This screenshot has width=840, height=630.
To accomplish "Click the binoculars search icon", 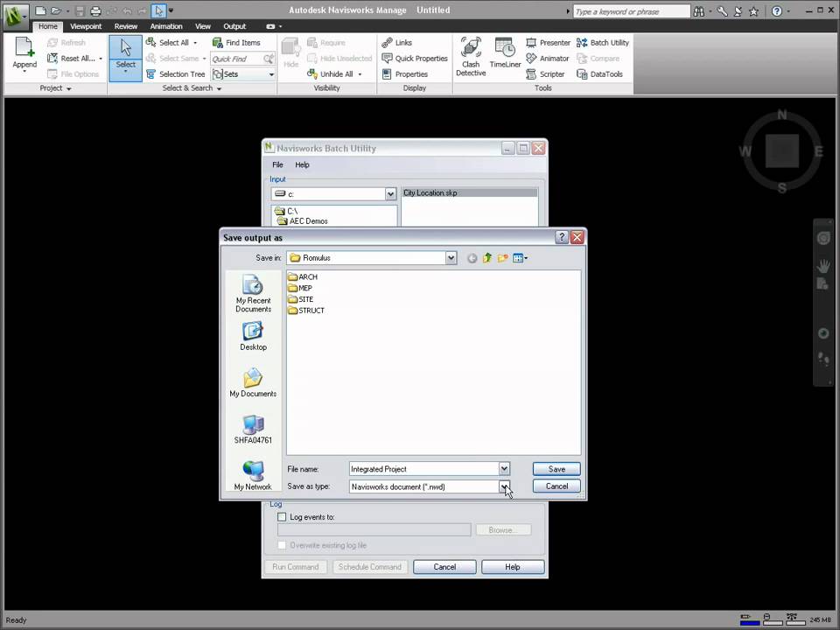I will pyautogui.click(x=699, y=11).
